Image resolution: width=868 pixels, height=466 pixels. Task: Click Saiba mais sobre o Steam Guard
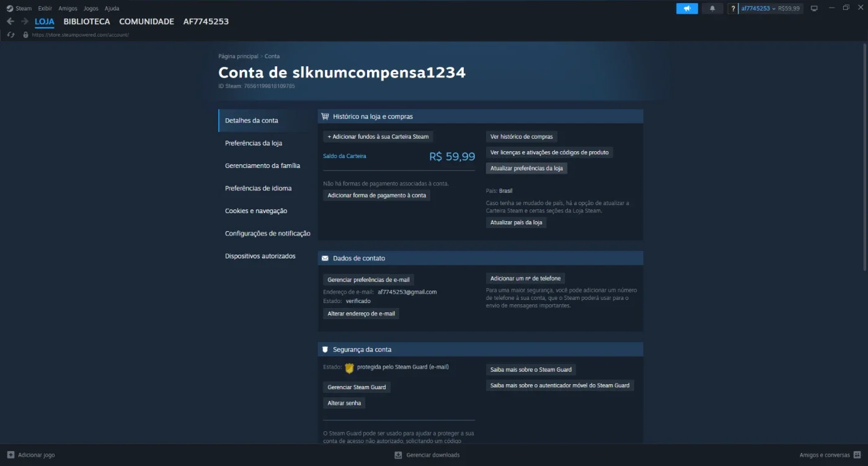531,369
